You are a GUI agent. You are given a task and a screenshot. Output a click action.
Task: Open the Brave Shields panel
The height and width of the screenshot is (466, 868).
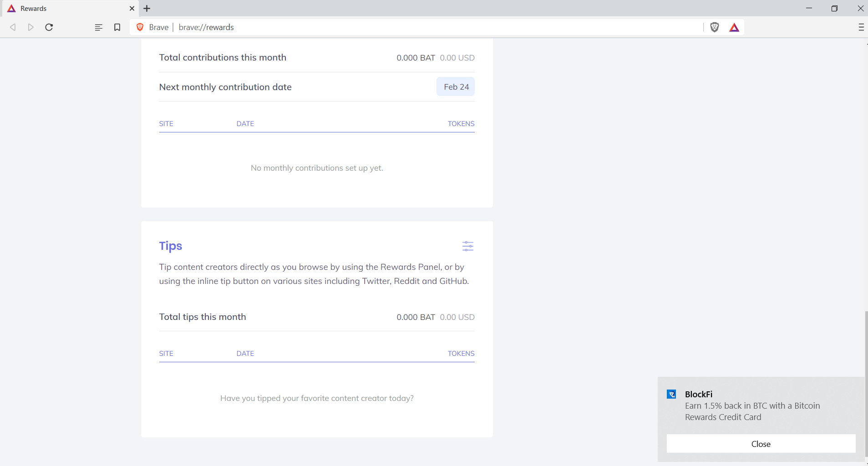click(714, 27)
